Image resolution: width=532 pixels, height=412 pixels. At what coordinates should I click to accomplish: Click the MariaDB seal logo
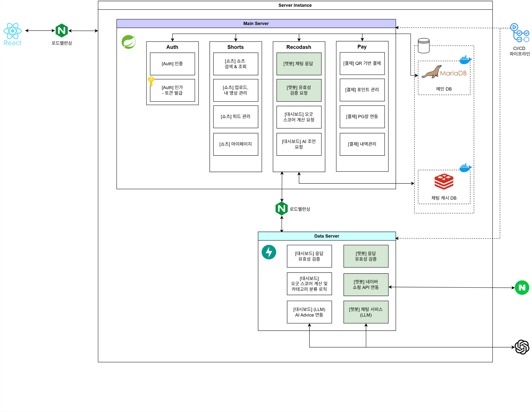(432, 72)
